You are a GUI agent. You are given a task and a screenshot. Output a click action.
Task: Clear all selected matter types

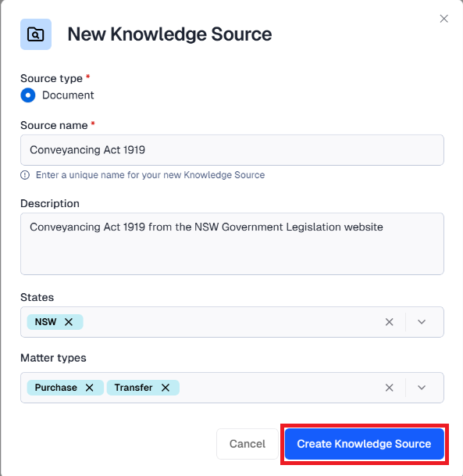pos(390,388)
